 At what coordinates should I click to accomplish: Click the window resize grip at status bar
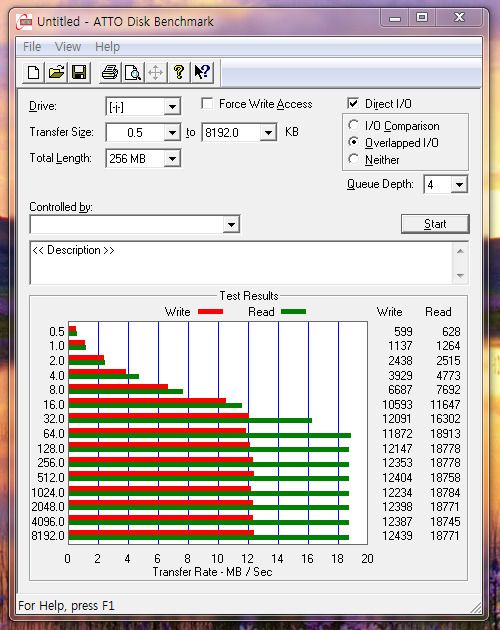[476, 607]
